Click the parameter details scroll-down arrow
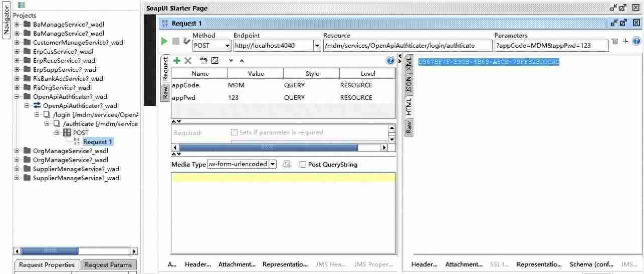The image size is (644, 274). [x=392, y=139]
